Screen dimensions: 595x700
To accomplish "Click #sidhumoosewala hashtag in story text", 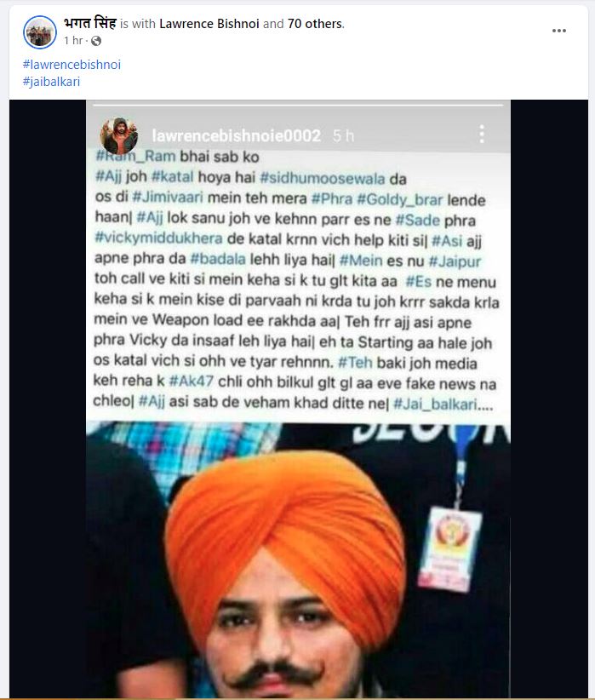I will coord(323,178).
